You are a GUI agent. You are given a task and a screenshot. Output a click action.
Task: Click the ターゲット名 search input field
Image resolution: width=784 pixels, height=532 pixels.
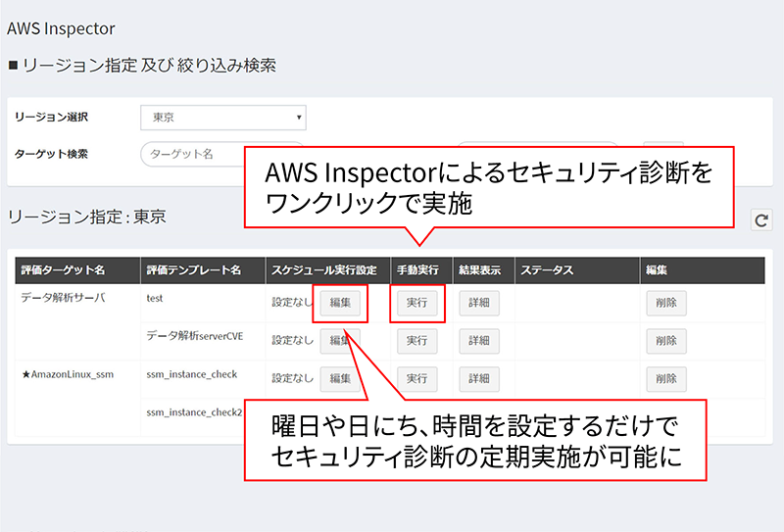click(196, 155)
